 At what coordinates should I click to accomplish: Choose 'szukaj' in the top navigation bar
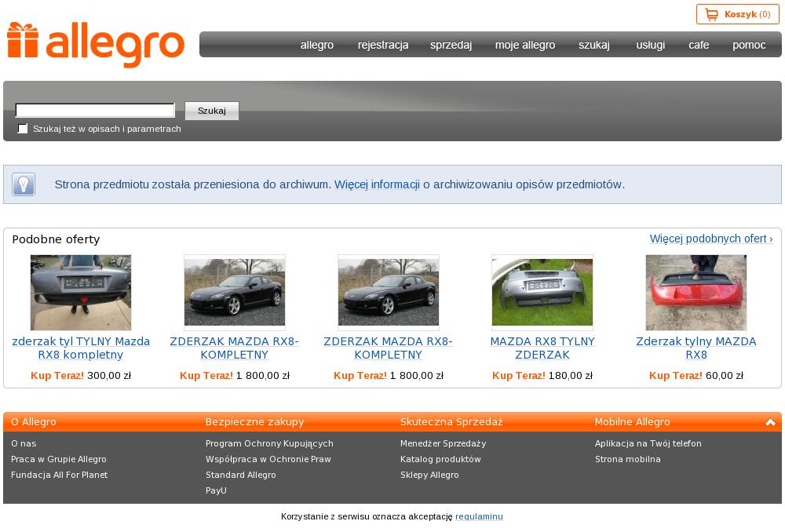tap(594, 45)
